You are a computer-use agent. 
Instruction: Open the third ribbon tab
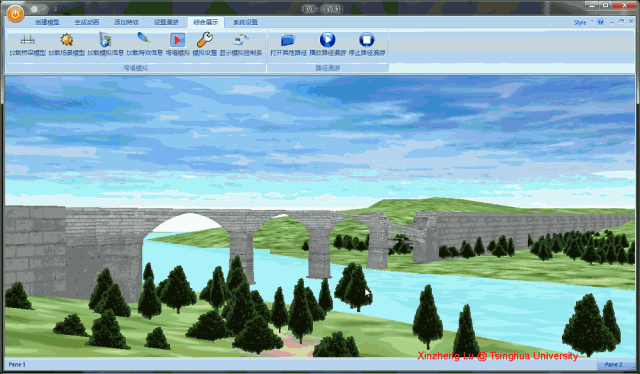pyautogui.click(x=126, y=22)
